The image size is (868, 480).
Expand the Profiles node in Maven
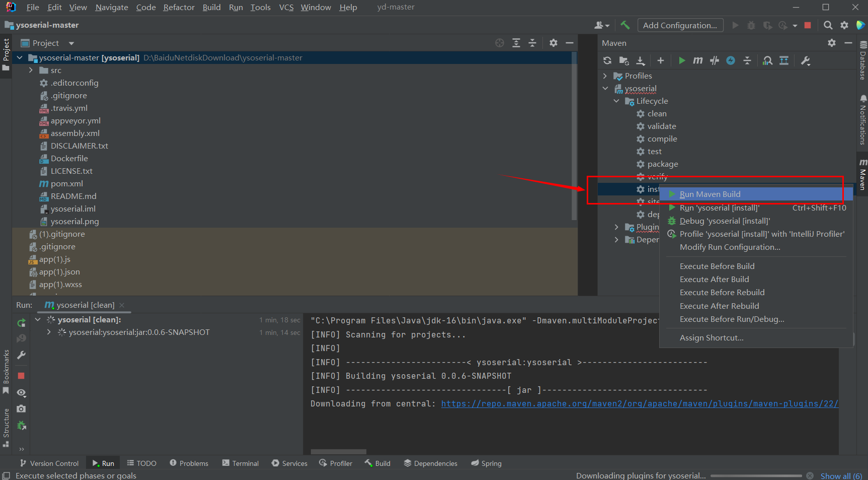(605, 76)
